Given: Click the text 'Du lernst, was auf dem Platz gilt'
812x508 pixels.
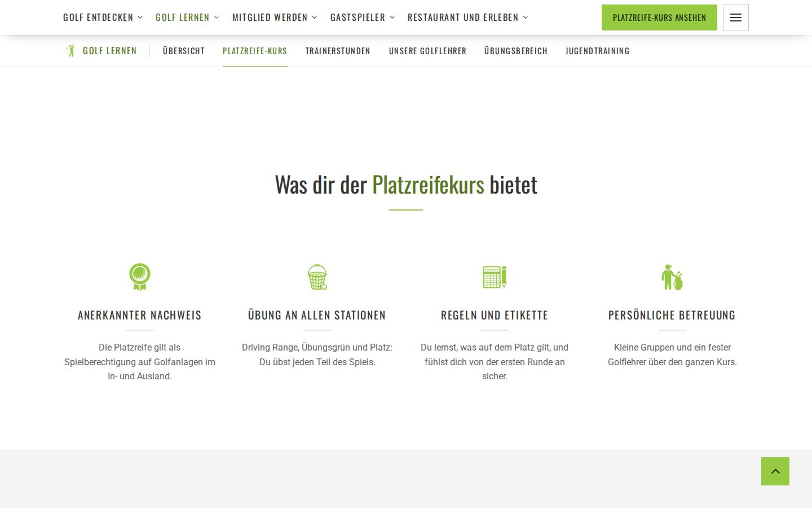Looking at the screenshot, I should (x=495, y=362).
